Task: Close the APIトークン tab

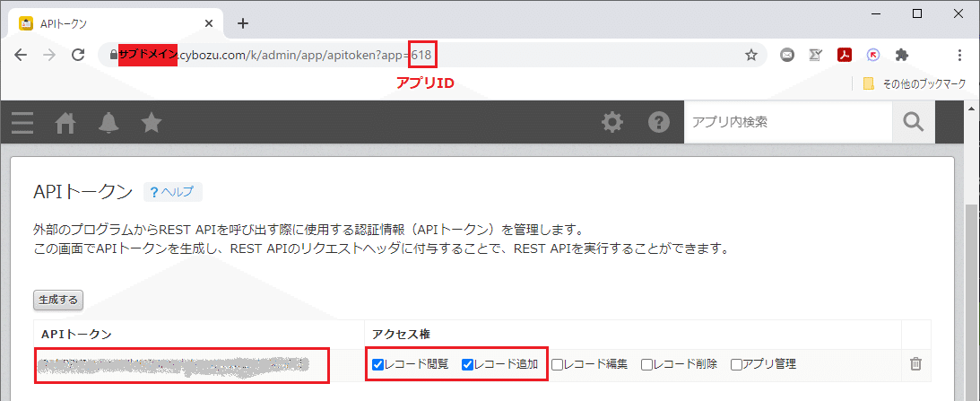Action: tap(209, 23)
